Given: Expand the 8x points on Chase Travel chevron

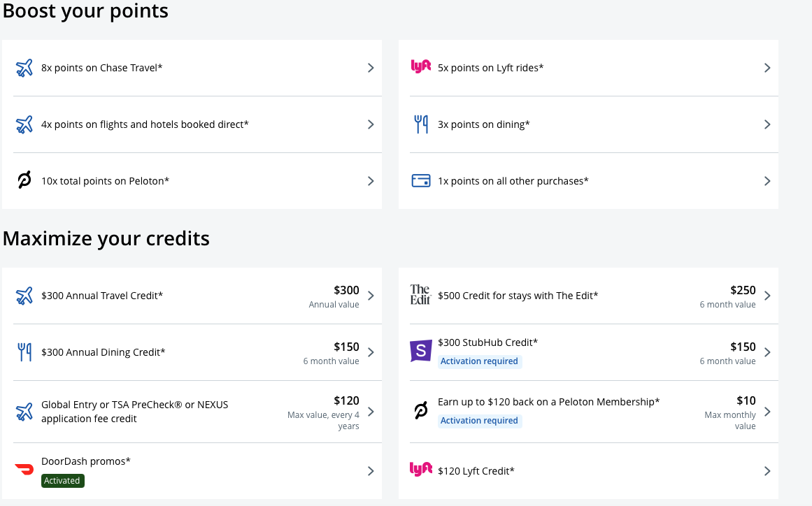Looking at the screenshot, I should (371, 68).
